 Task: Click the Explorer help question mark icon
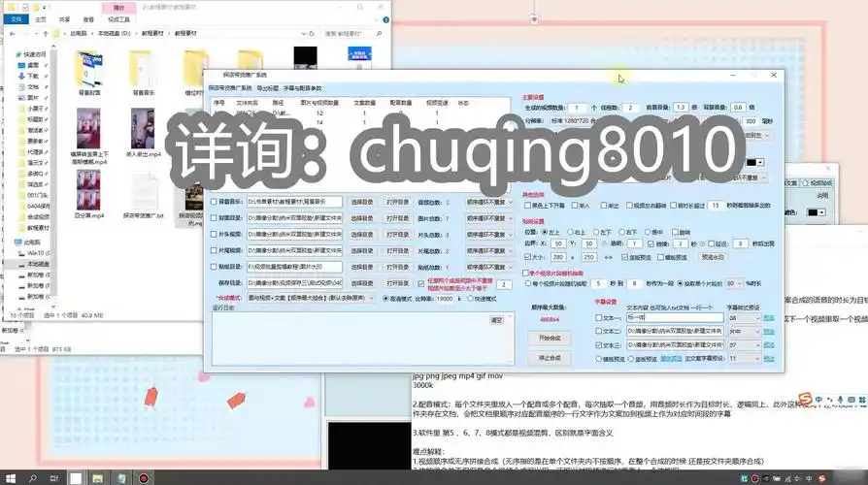[385, 19]
